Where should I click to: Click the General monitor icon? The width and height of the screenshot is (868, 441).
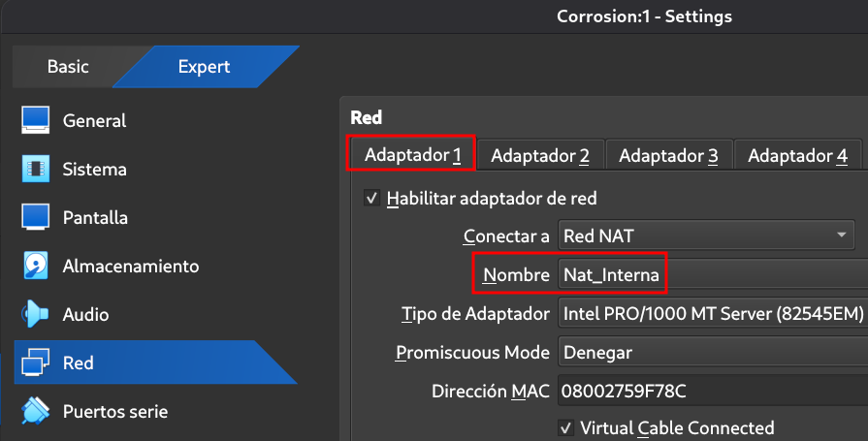point(36,120)
